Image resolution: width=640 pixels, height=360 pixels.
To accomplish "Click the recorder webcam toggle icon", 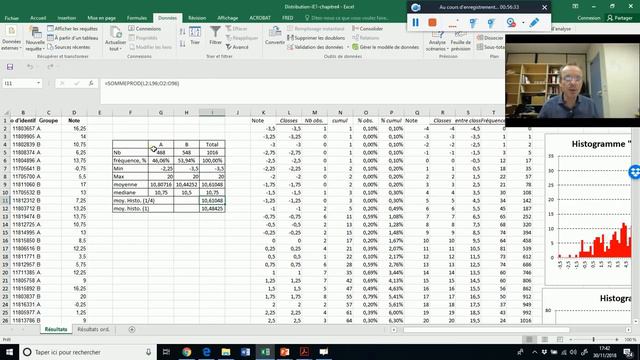I will tap(511, 22).
